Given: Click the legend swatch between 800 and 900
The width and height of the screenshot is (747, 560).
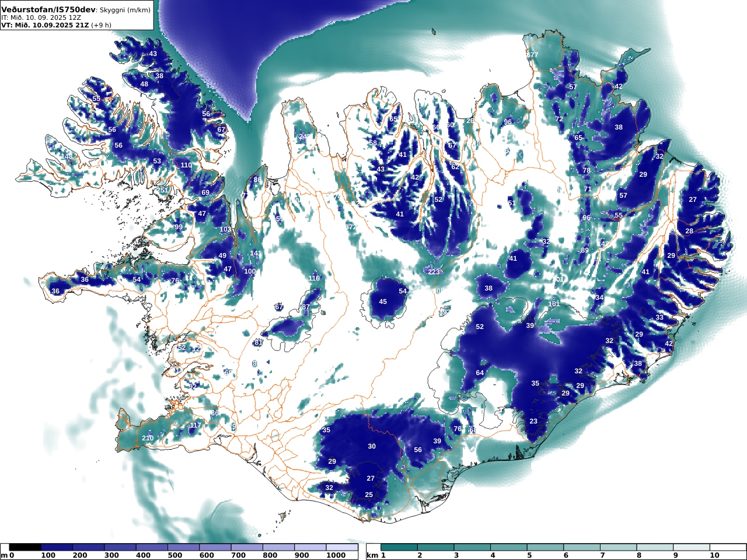Looking at the screenshot, I should [278, 547].
